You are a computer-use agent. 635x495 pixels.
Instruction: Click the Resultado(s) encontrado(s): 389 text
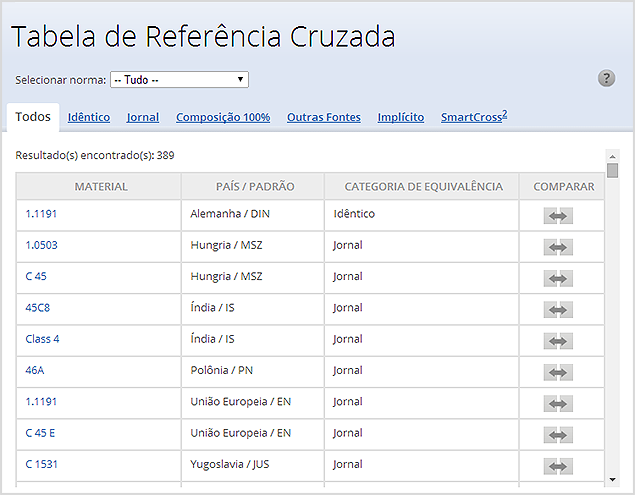pos(95,155)
